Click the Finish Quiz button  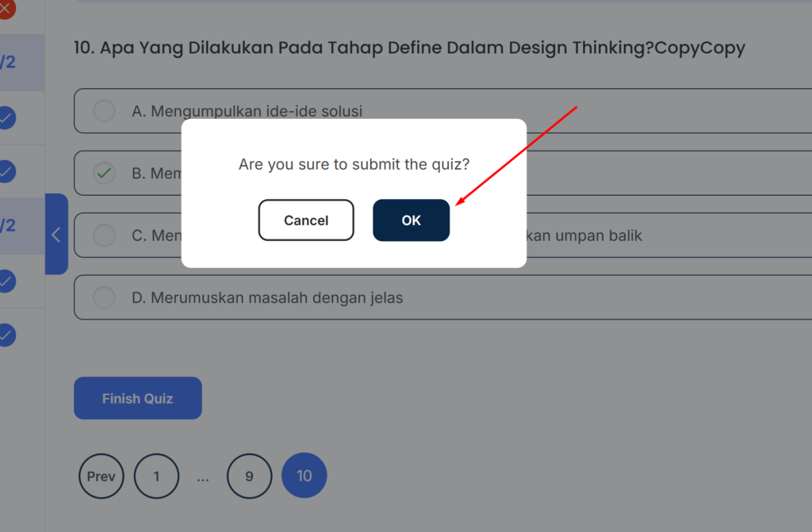click(138, 398)
